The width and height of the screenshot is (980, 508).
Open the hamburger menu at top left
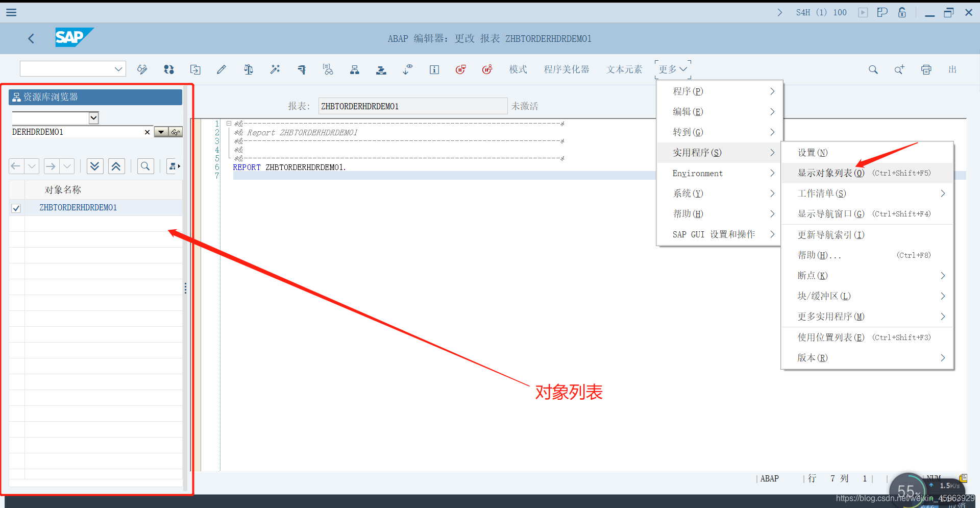point(11,12)
